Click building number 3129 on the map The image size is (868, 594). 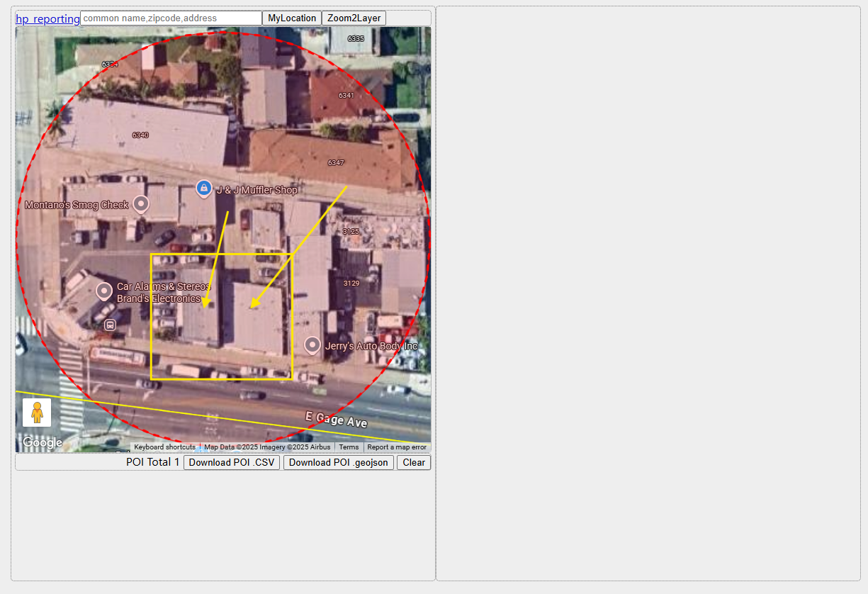(351, 283)
